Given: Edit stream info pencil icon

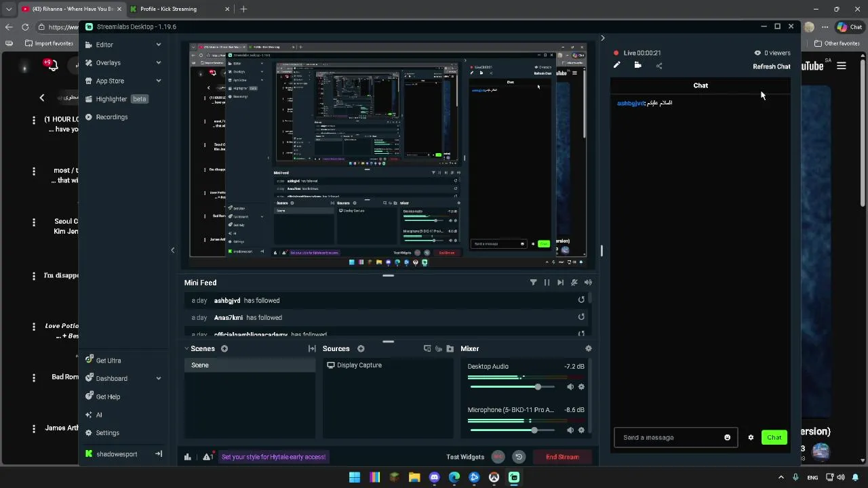Looking at the screenshot, I should tap(616, 65).
